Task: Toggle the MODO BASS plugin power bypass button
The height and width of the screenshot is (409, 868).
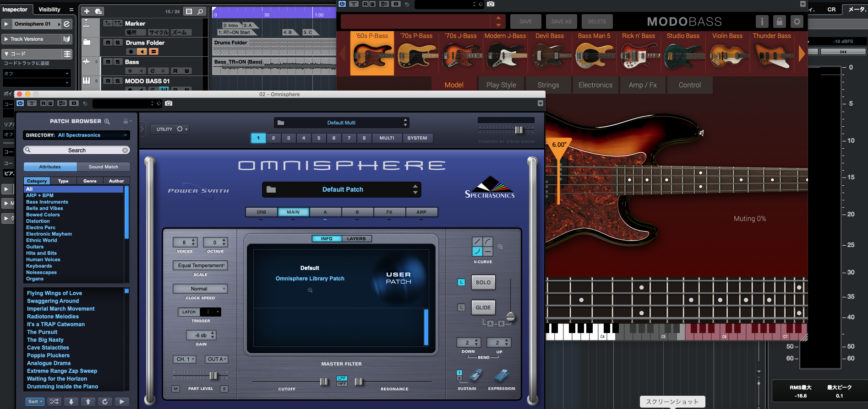Action: (x=342, y=4)
